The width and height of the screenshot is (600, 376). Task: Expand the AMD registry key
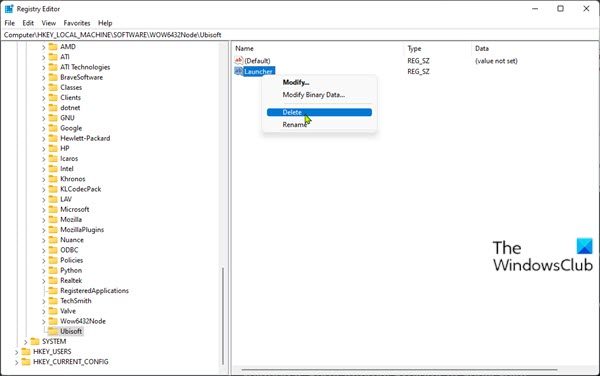43,47
